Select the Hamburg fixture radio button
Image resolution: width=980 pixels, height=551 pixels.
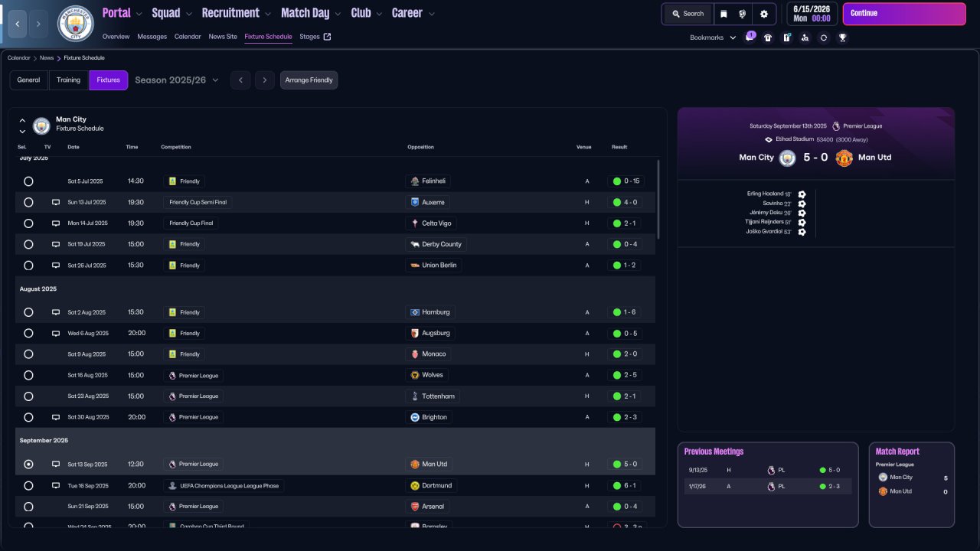(28, 312)
